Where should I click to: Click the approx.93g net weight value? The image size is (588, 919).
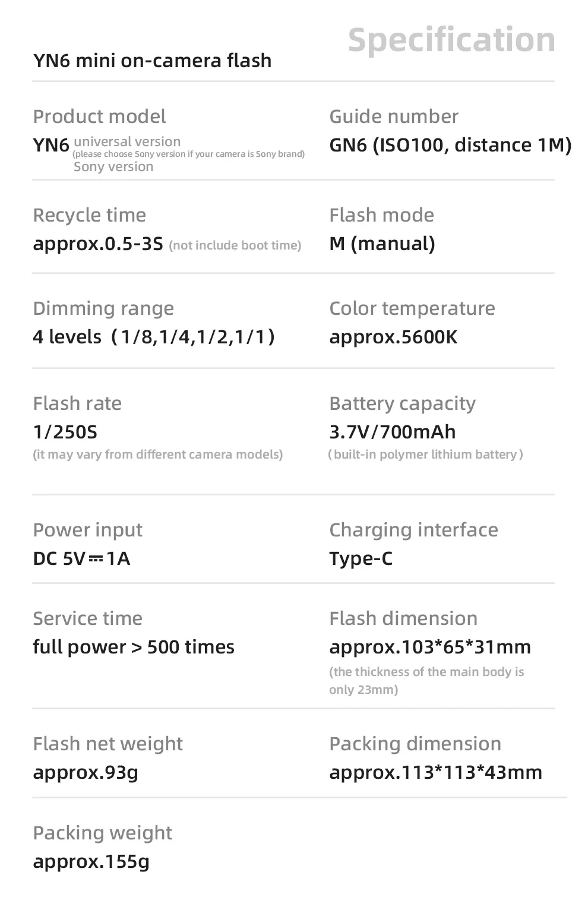click(x=86, y=772)
